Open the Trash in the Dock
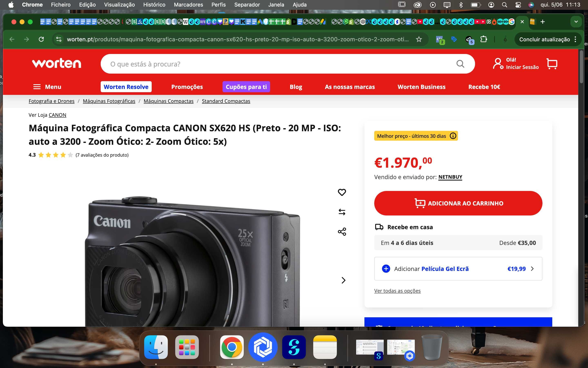 (432, 347)
